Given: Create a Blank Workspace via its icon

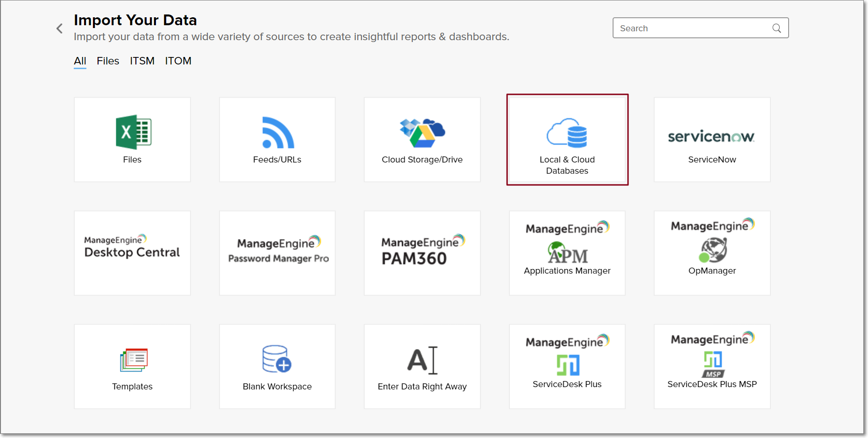Looking at the screenshot, I should (277, 359).
